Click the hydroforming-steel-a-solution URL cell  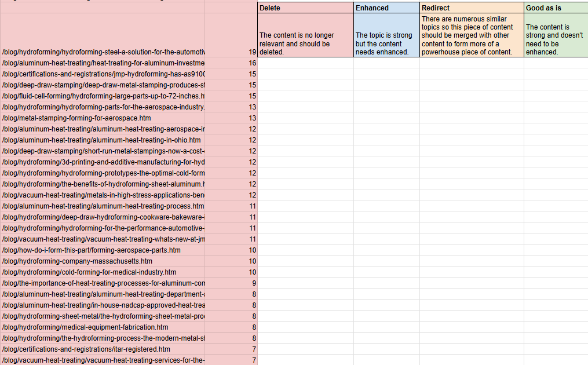(103, 52)
